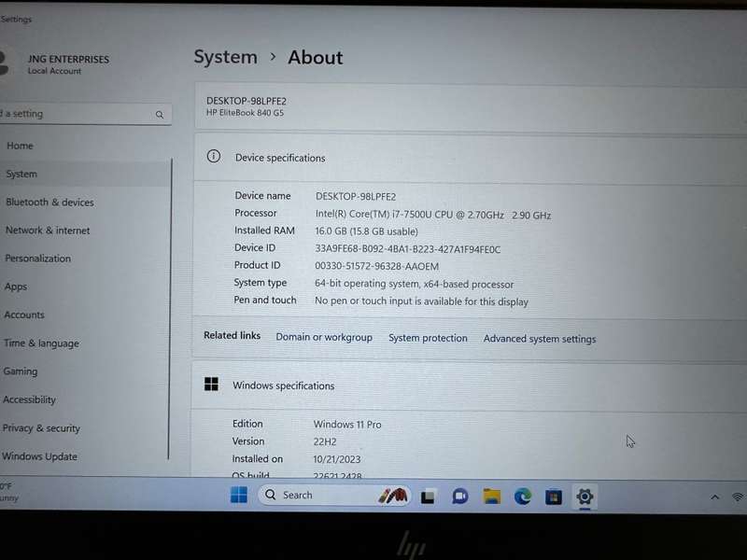Click the search magnifier in settings box
The width and height of the screenshot is (747, 560).
tap(160, 115)
